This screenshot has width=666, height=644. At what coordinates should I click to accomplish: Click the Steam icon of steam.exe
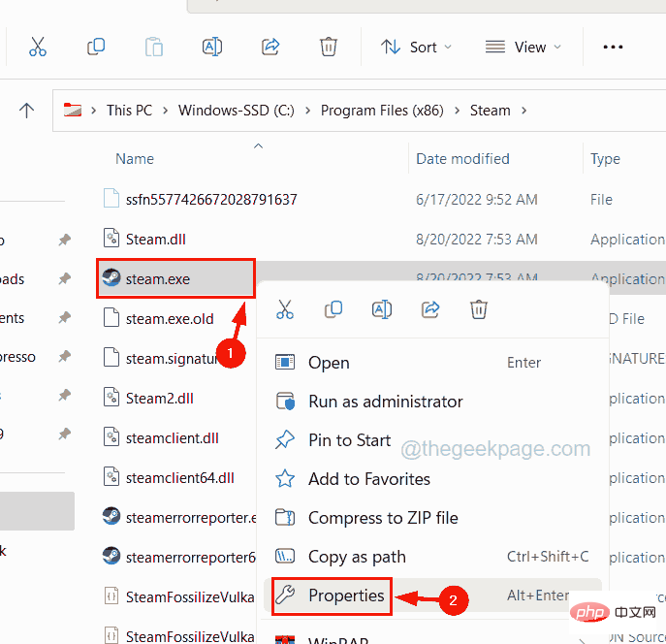111,277
